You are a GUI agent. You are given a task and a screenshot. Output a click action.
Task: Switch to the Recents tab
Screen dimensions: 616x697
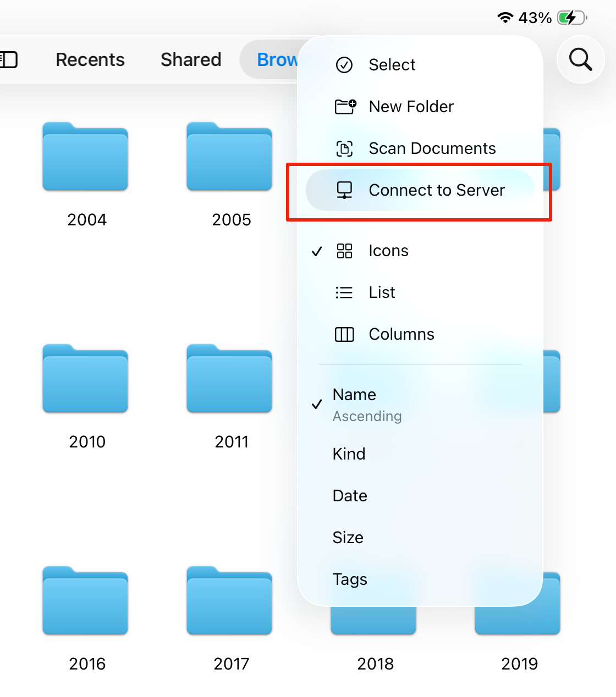(x=90, y=59)
